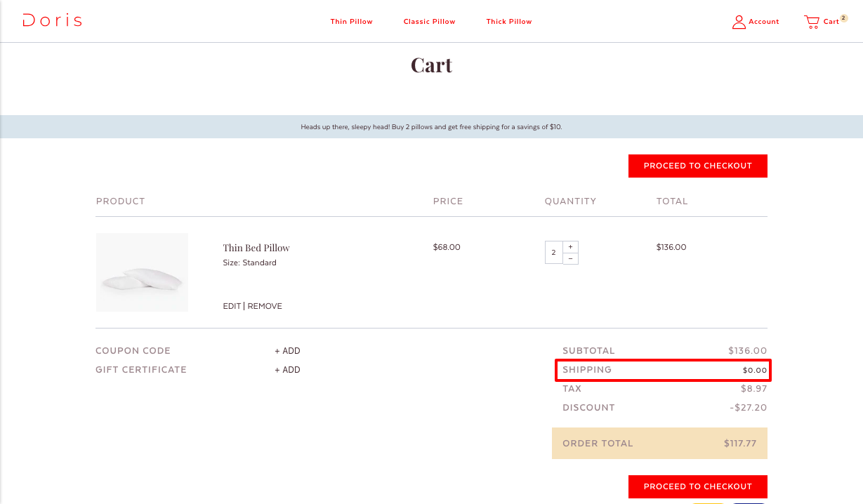The image size is (863, 504).
Task: Click the Account text link in header
Action: click(x=763, y=22)
